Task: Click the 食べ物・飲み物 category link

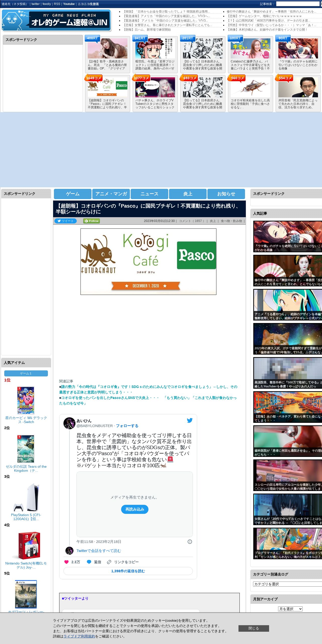Action: pos(231,221)
